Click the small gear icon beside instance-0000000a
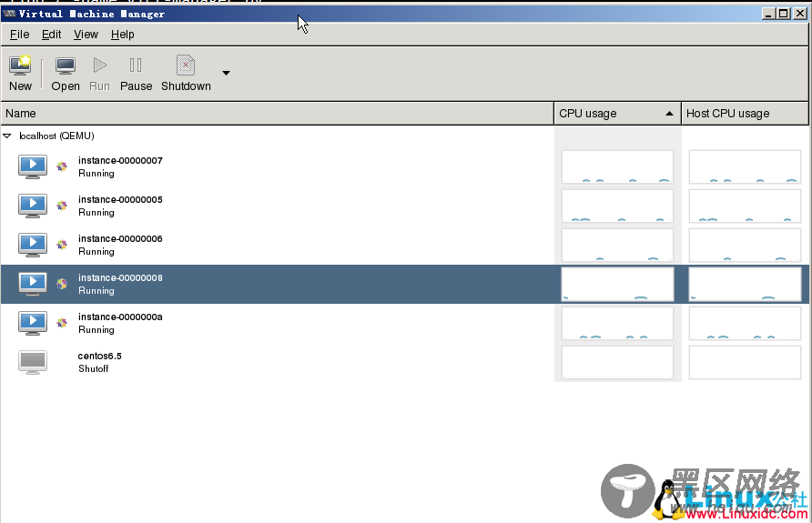 pyautogui.click(x=62, y=323)
